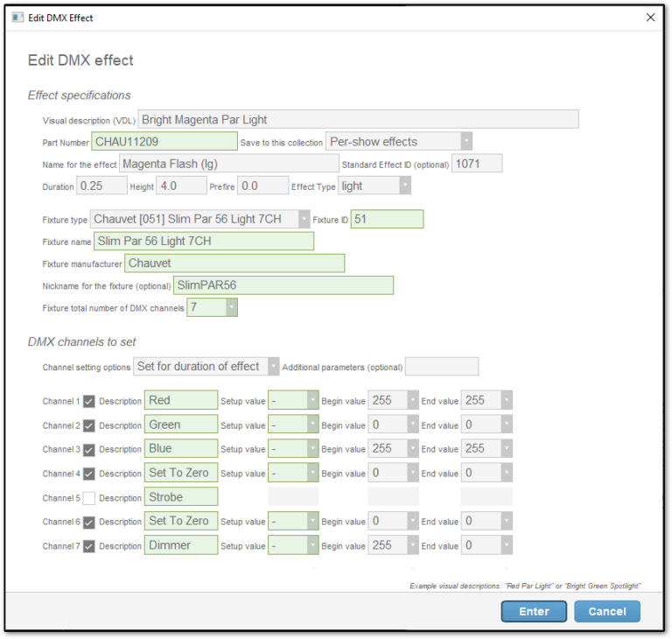Open Channel 1 Begin value dropdown
The height and width of the screenshot is (639, 672).
(413, 401)
